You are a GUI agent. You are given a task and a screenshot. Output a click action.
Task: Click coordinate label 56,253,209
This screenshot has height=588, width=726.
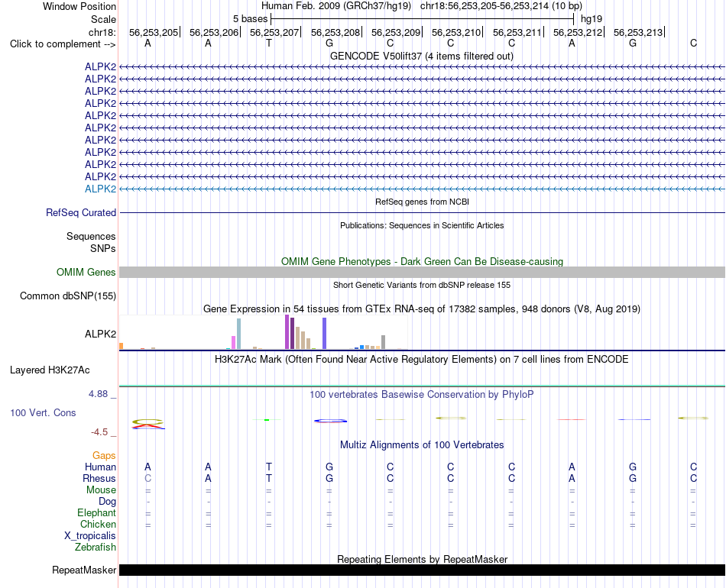pyautogui.click(x=396, y=32)
